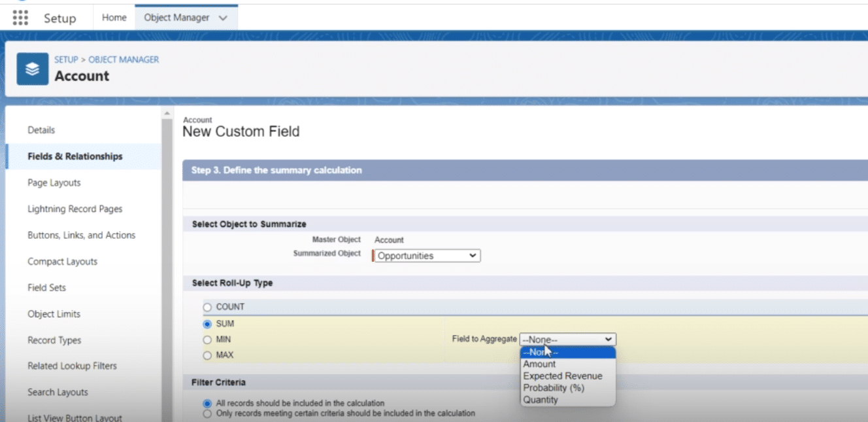Select the SUM roll-up type
The image size is (868, 422).
(208, 324)
